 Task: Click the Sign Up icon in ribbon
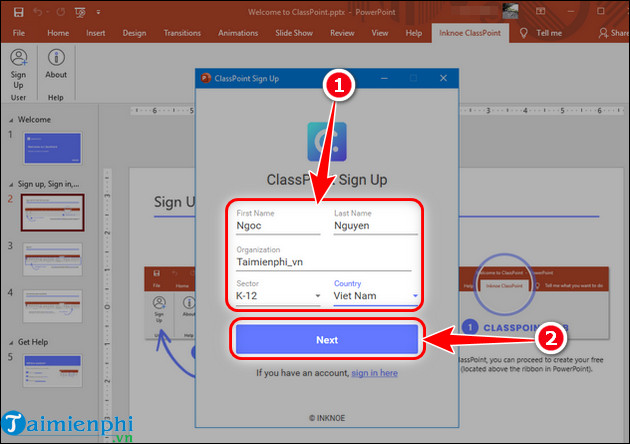[x=19, y=58]
